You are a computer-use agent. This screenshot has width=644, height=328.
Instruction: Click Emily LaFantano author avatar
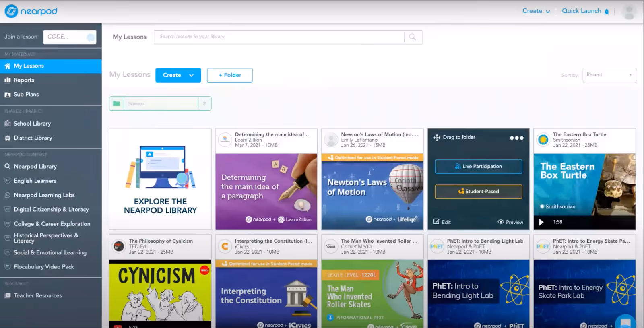click(331, 140)
